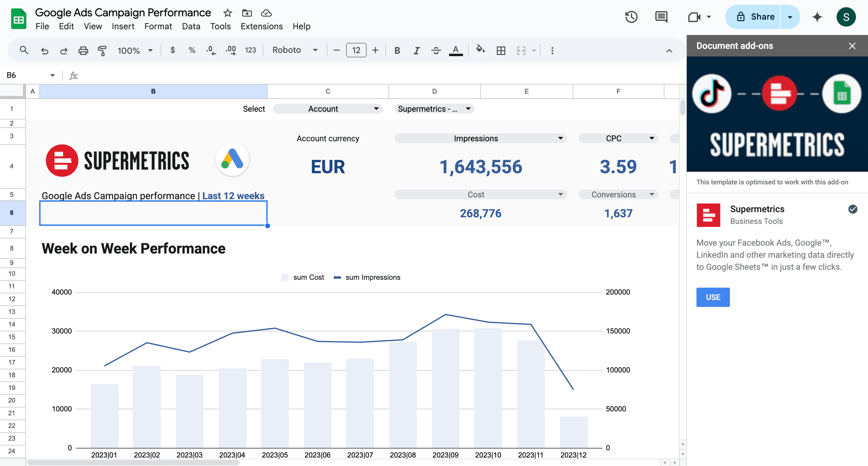
Task: Toggle the Supermetrics add-on checkmark
Action: (x=853, y=209)
